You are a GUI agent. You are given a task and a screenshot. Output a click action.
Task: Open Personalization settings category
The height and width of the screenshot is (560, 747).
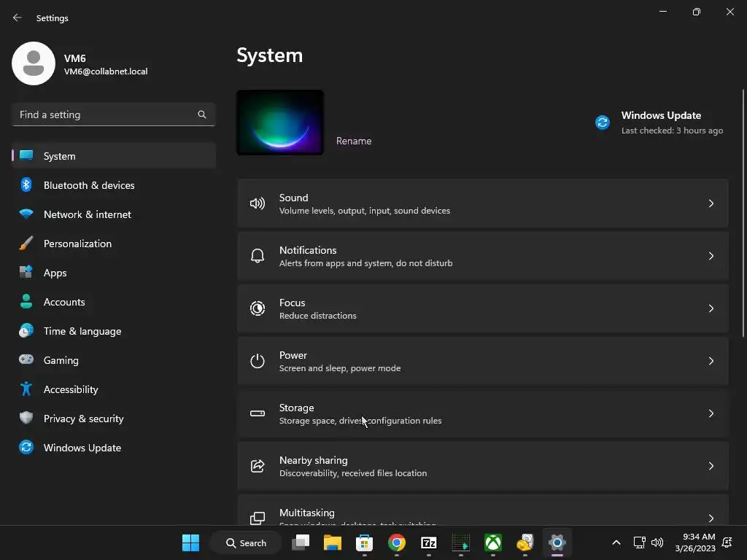click(x=114, y=244)
